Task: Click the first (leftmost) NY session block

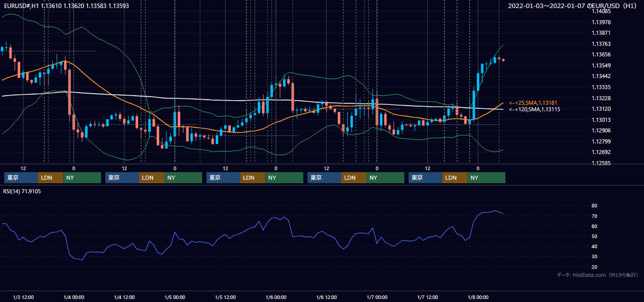Action: pos(82,178)
